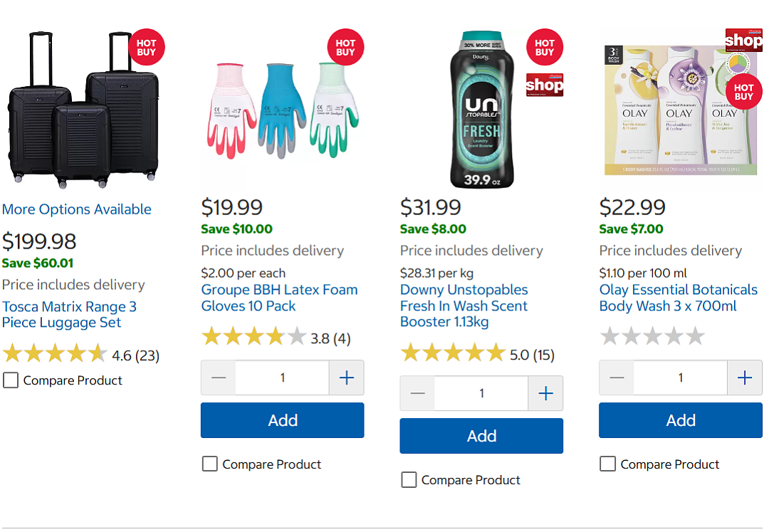Add Groupe BBH Latex Gloves to cart
Screen dimensions: 769x532
(283, 420)
